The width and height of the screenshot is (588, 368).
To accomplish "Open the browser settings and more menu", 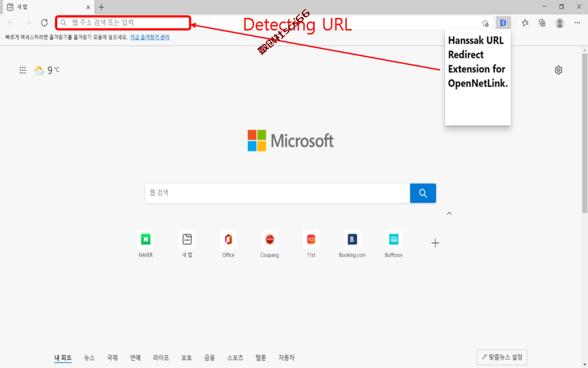I will 577,23.
